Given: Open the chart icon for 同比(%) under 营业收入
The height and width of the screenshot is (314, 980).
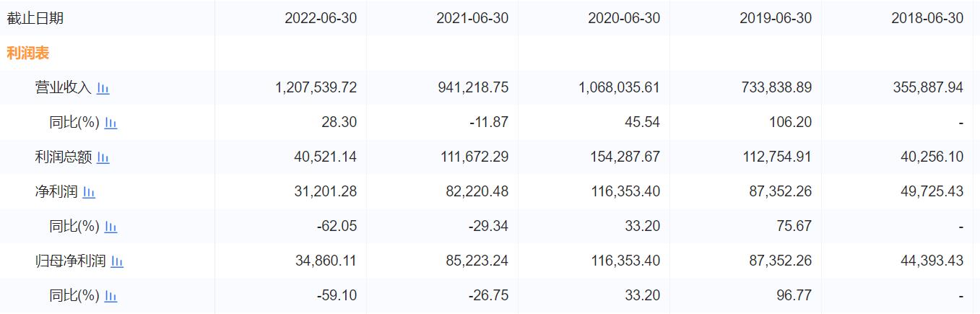Looking at the screenshot, I should tap(111, 123).
